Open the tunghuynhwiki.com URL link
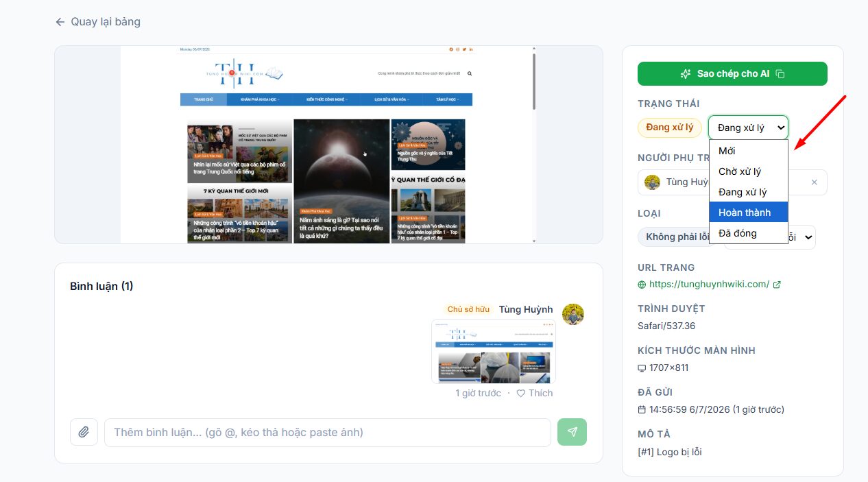The width and height of the screenshot is (868, 482). point(709,284)
